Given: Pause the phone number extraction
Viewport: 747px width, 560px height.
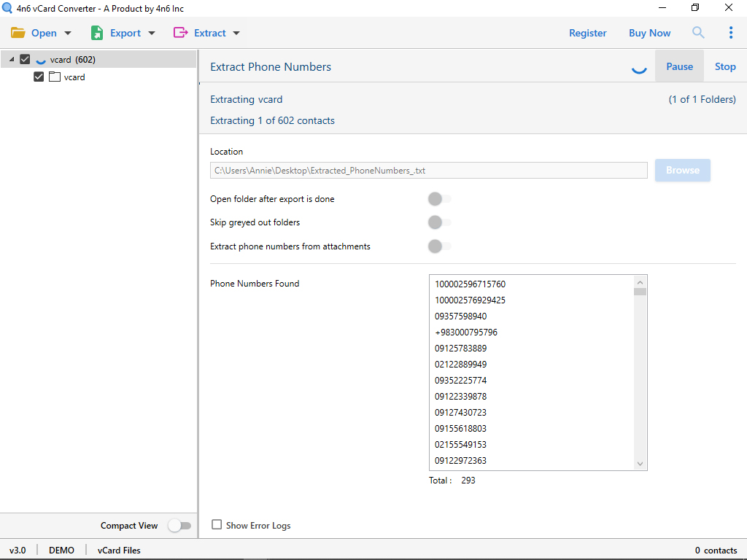Looking at the screenshot, I should pos(679,66).
